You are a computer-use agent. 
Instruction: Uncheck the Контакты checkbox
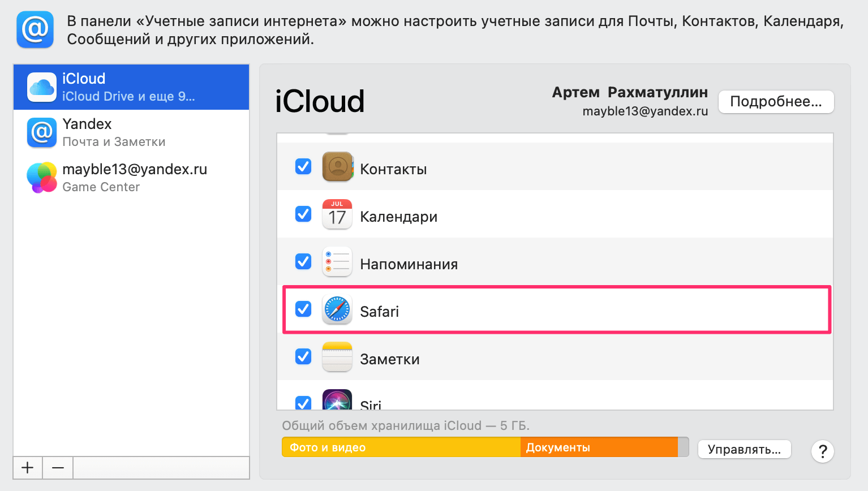(x=303, y=166)
